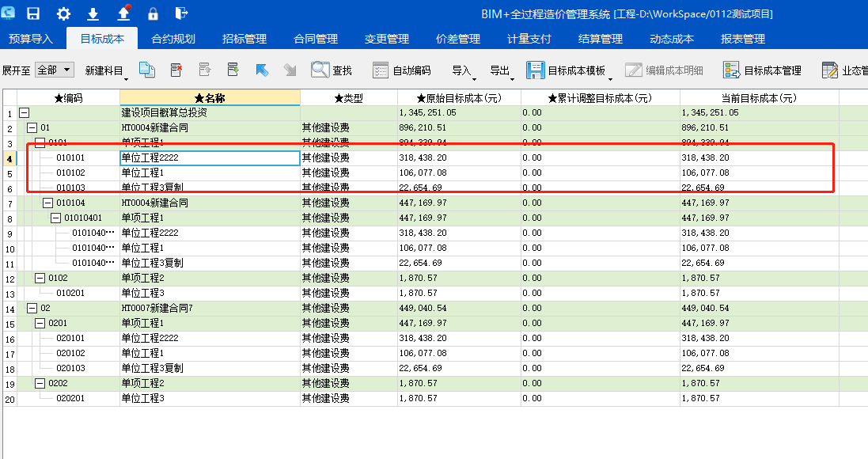The width and height of the screenshot is (868, 459).
Task: Click the delete row icon with red X
Action: coord(176,70)
